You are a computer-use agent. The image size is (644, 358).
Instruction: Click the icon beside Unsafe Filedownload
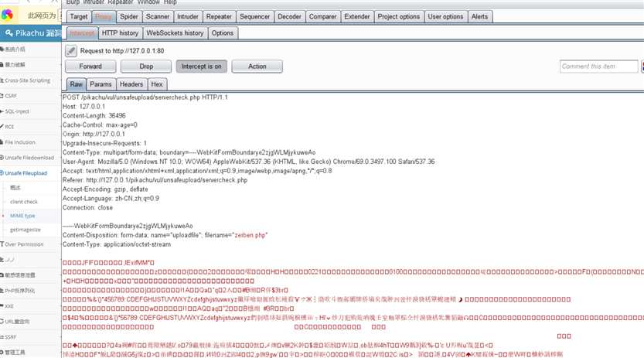coord(2,158)
